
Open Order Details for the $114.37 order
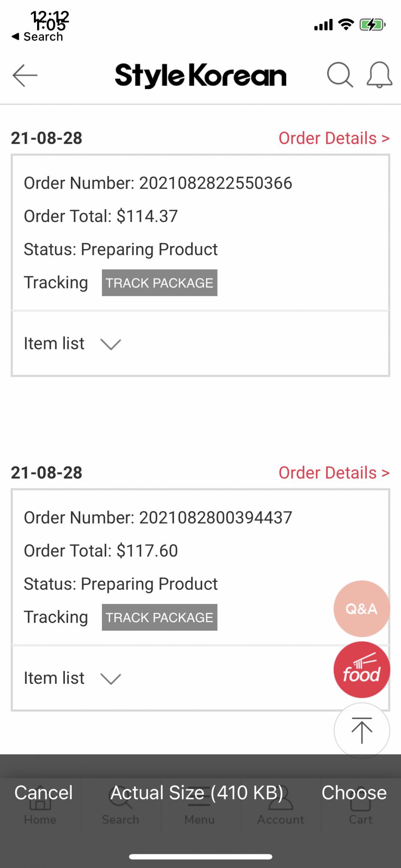[334, 138]
